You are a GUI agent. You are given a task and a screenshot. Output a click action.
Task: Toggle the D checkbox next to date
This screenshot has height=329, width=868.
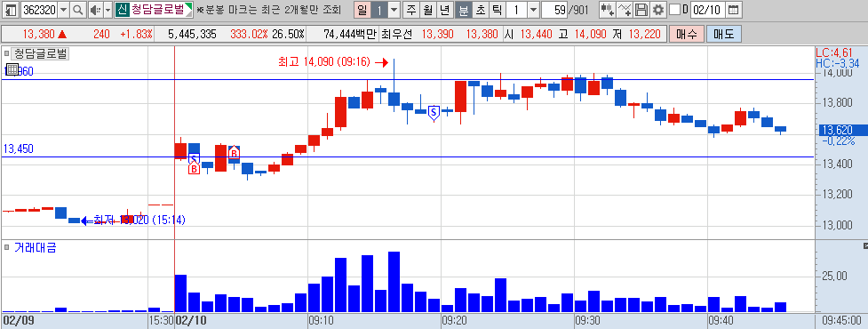pos(674,10)
